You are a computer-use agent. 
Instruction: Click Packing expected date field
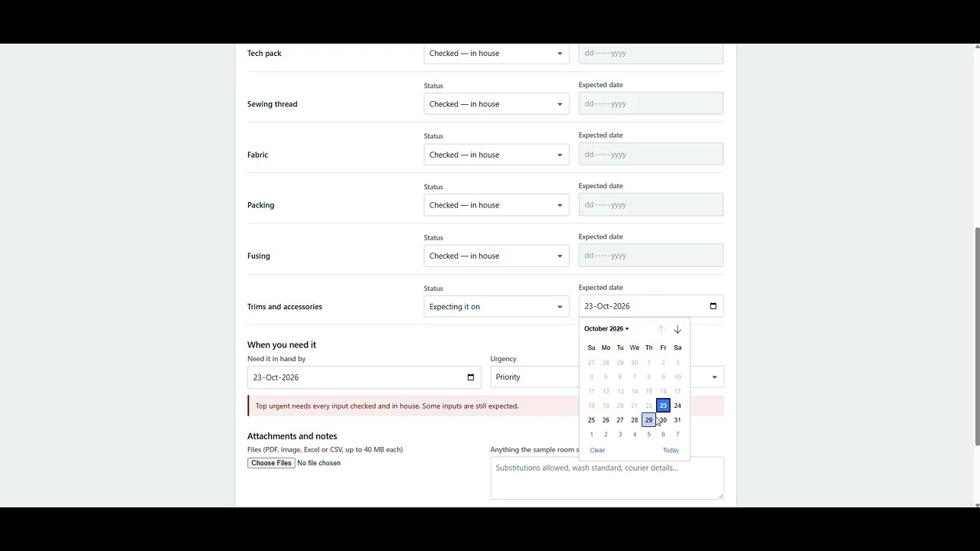pyautogui.click(x=651, y=204)
